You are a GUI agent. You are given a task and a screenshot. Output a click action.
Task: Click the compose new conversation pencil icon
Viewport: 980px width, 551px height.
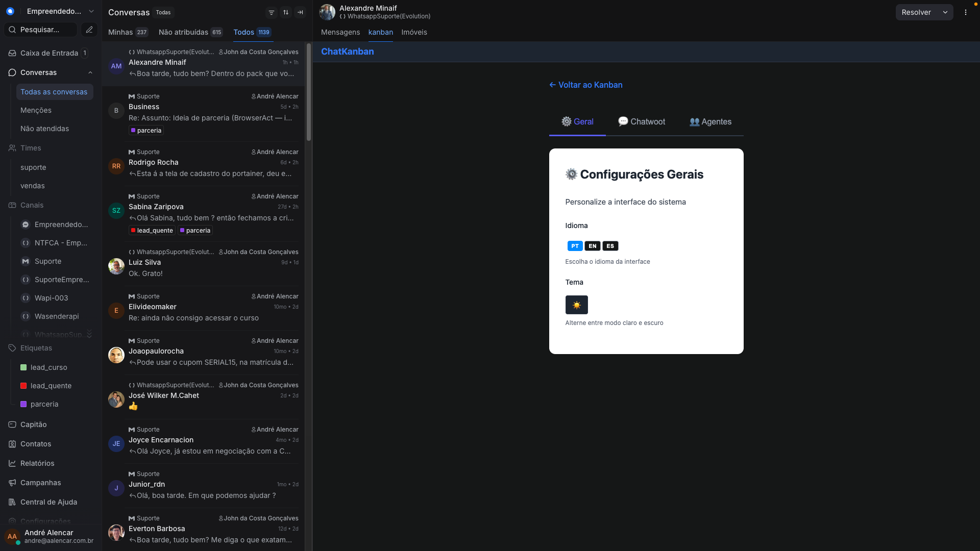click(89, 29)
